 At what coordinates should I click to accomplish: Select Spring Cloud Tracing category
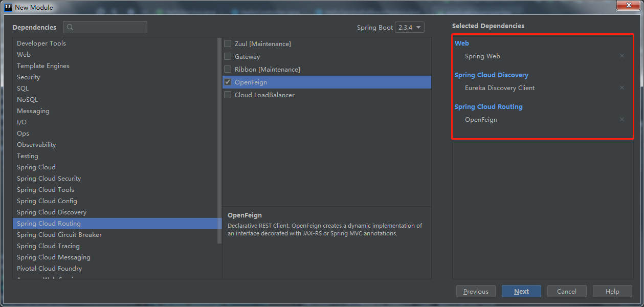point(117,246)
